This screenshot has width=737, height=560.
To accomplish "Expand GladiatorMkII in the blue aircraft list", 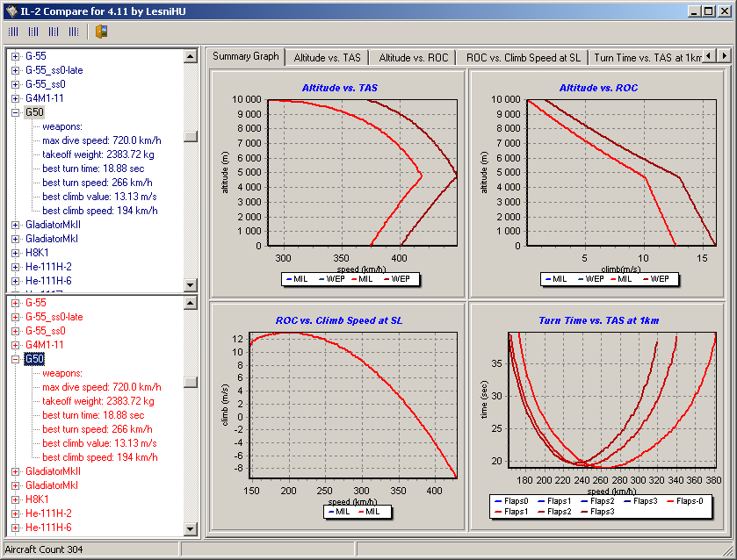I will 16,225.
